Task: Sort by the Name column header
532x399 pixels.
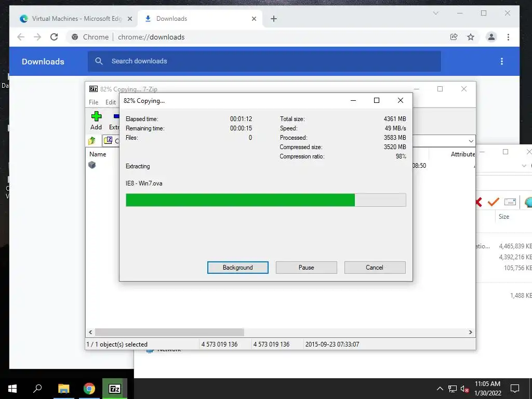Action: tap(98, 154)
